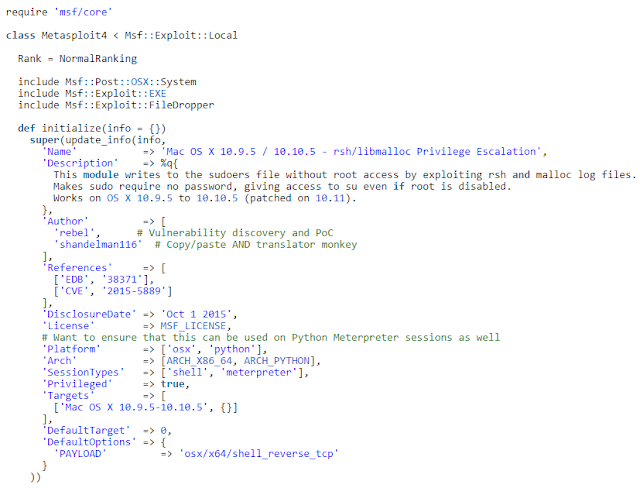Click the 'CVE' reference string
The image size is (640, 488).
click(x=74, y=291)
